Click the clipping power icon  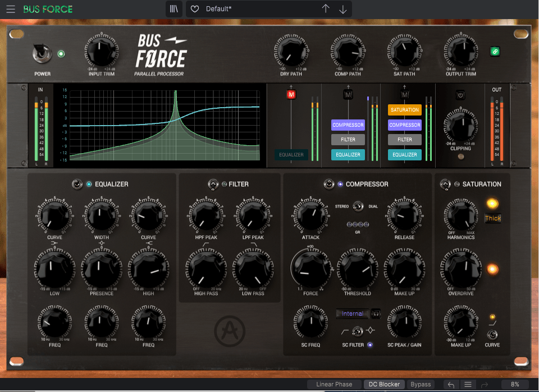[460, 95]
